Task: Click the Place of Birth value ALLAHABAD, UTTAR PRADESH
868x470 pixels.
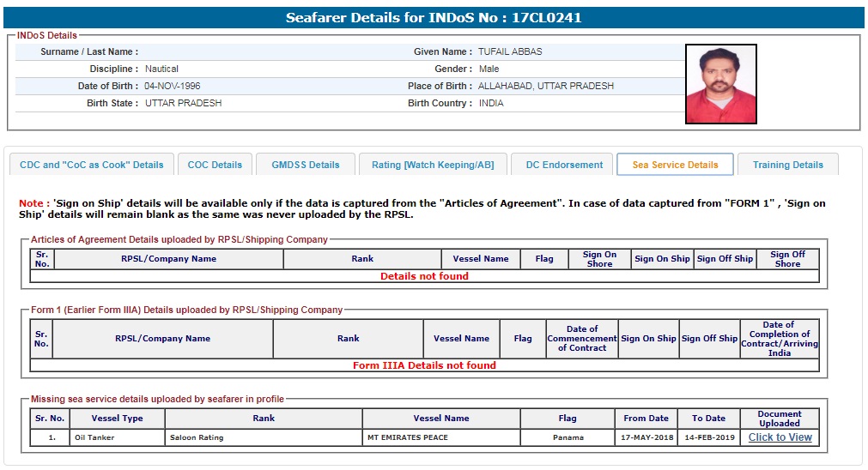Action: 546,86
